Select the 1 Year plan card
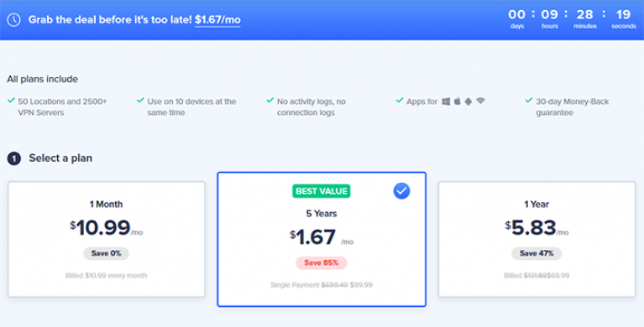 (x=537, y=239)
